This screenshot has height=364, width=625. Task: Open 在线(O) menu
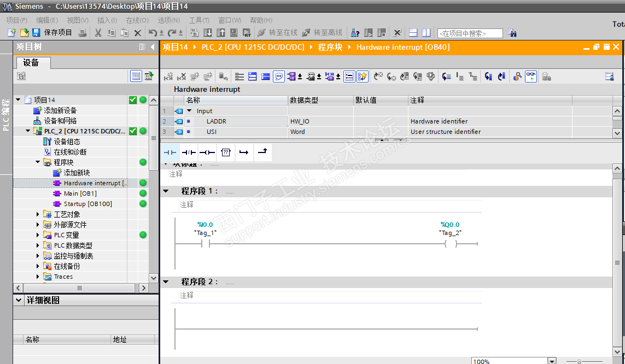pos(137,20)
